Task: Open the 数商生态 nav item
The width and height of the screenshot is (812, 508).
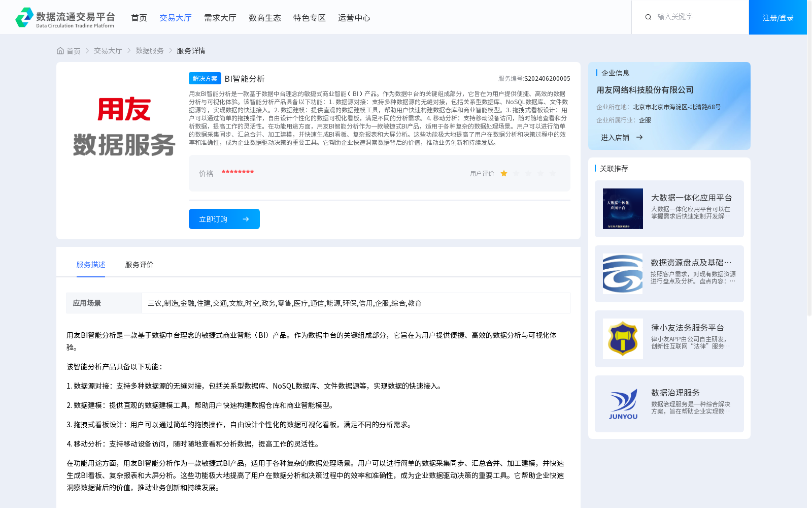Action: pos(265,18)
